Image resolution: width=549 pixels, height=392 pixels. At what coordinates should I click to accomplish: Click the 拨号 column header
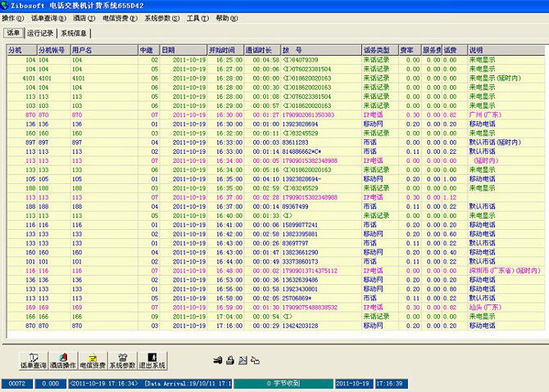(321, 50)
